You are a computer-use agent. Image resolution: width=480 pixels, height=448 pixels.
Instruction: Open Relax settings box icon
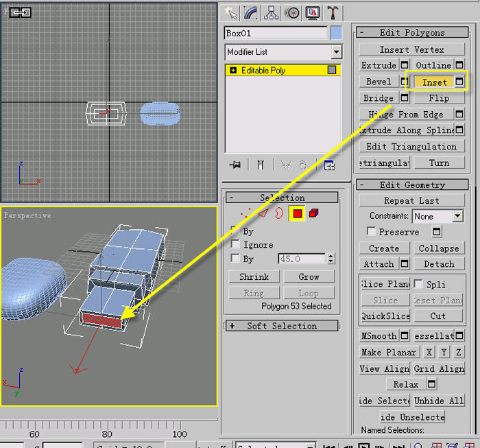click(431, 384)
